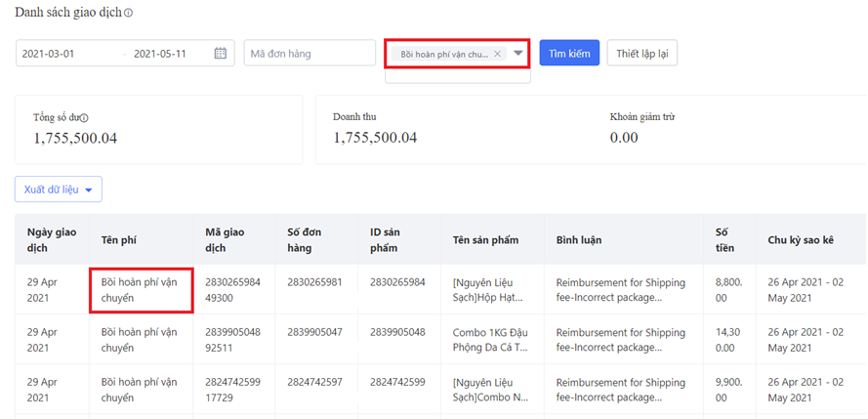The width and height of the screenshot is (868, 419).
Task: Click the Chu kỳ sao kê column header
Action: (x=802, y=240)
